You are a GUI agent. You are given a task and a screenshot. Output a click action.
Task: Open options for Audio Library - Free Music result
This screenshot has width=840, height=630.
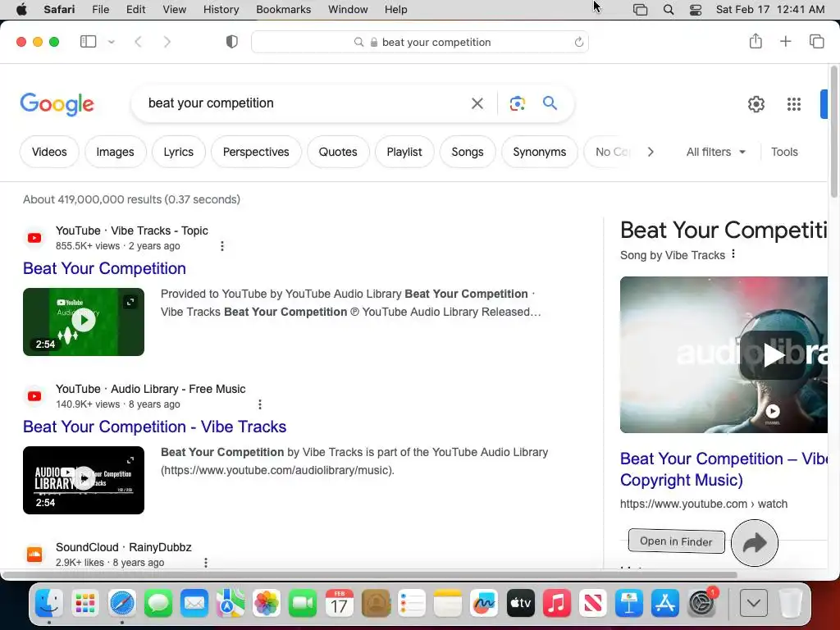[x=260, y=404]
